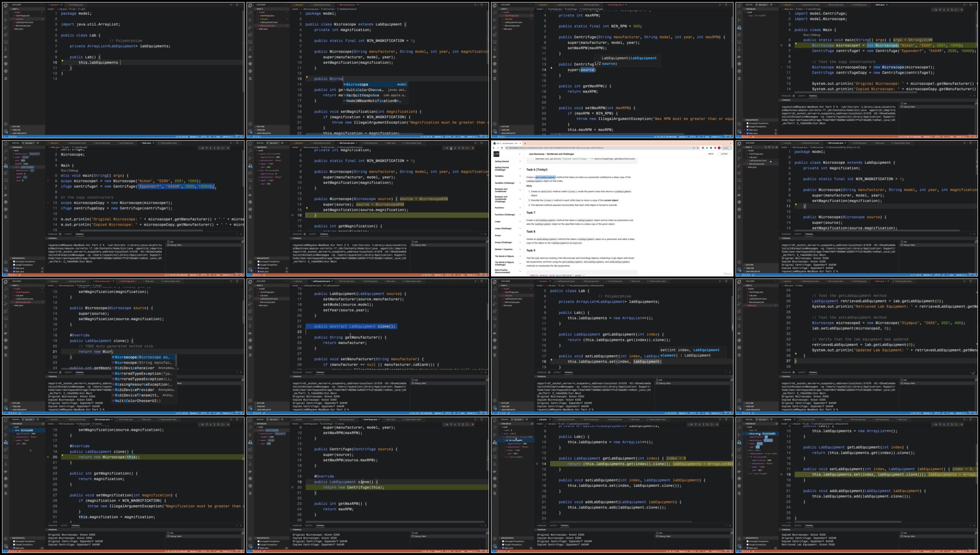
Task: Click Update button in Java Bootcamp browser toolbar
Action: 727,148
